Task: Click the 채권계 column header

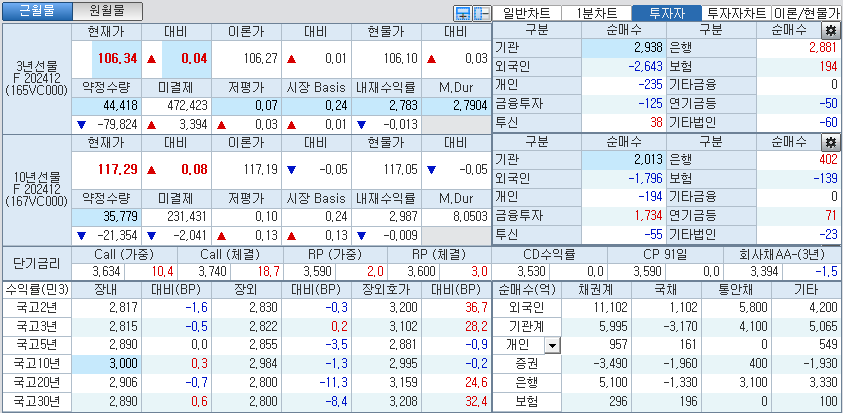Action: (597, 290)
